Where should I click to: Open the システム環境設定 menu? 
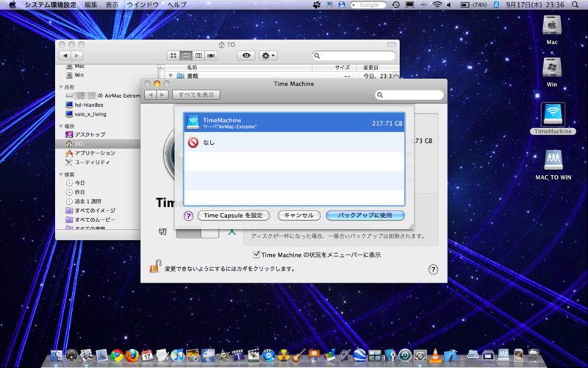[50, 5]
